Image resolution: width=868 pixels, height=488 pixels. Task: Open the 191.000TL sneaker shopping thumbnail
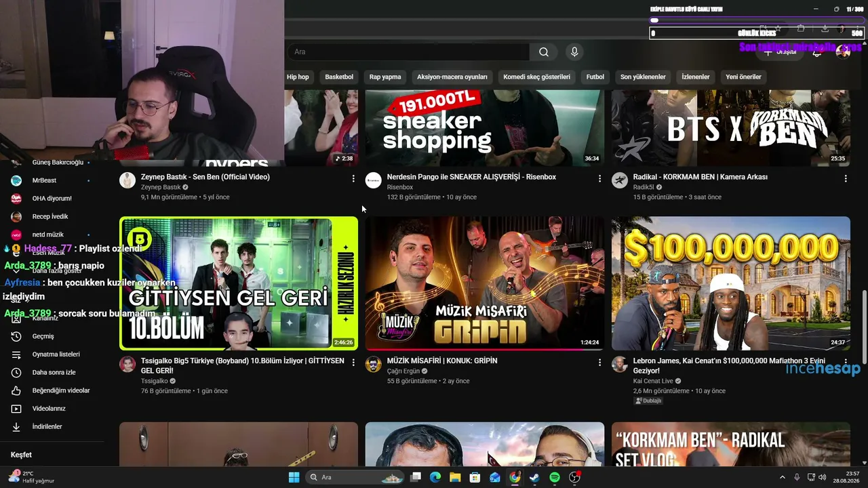tap(485, 127)
